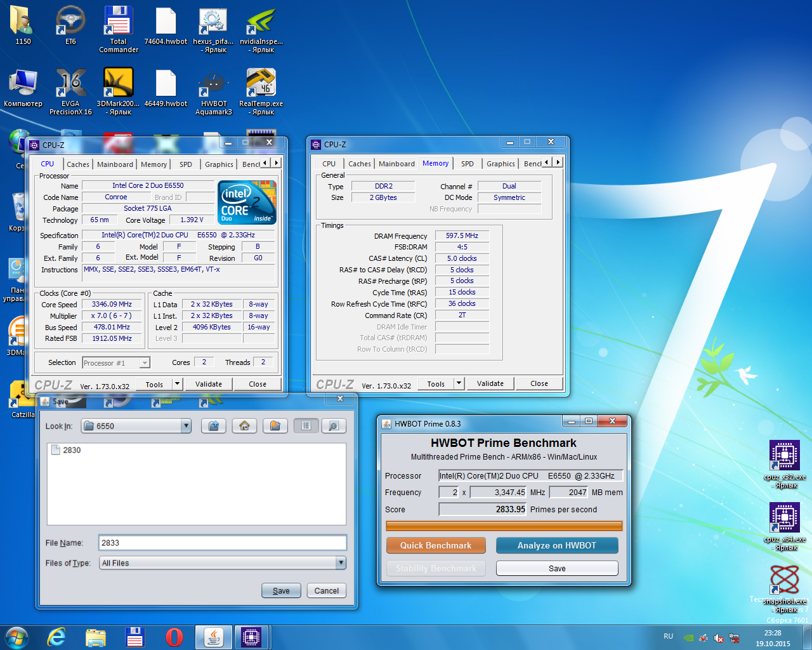
Task: Select the 3DMark200 shortcut icon
Action: coord(119,92)
